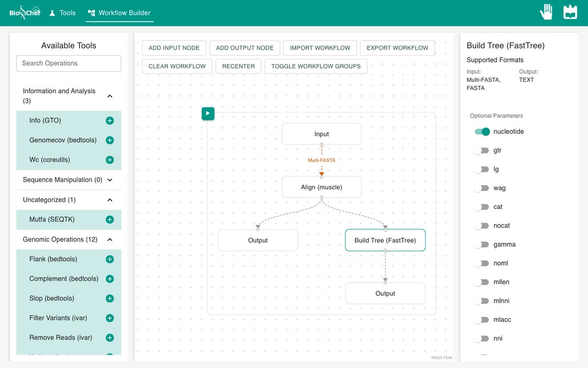588x368 pixels.
Task: Turn on the nni toggle
Action: [482, 339]
